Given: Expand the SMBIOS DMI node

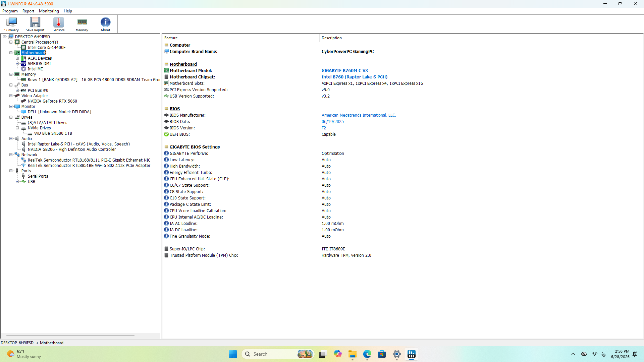Looking at the screenshot, I should point(17,64).
